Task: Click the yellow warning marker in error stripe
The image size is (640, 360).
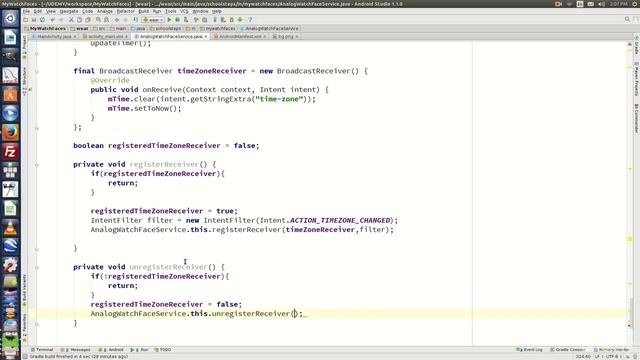Action: click(630, 238)
